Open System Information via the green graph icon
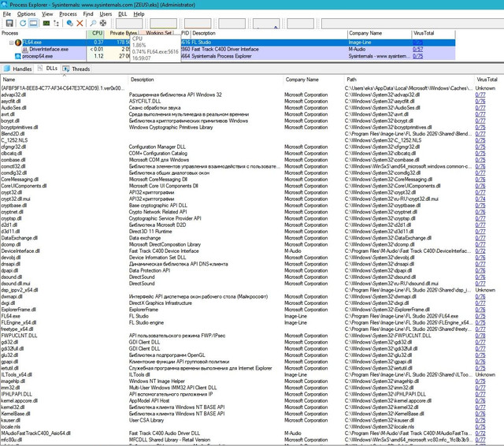This screenshot has height=446, width=504. click(46, 23)
